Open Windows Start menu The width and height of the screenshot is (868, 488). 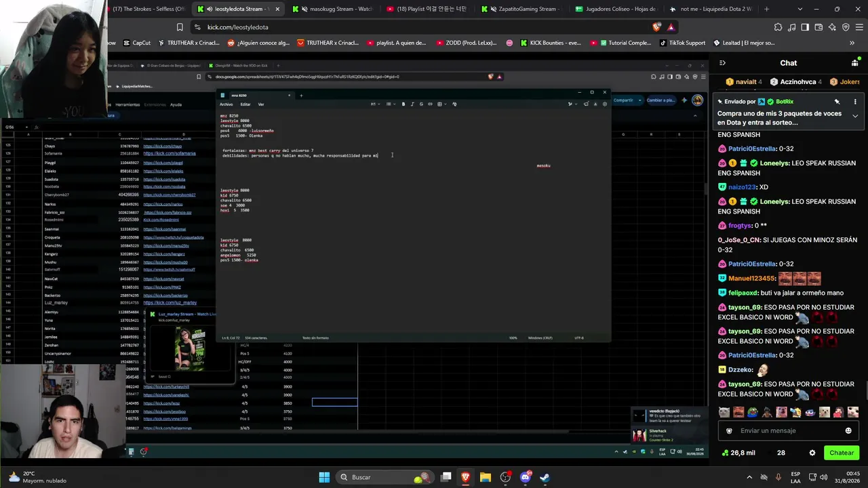tap(324, 477)
